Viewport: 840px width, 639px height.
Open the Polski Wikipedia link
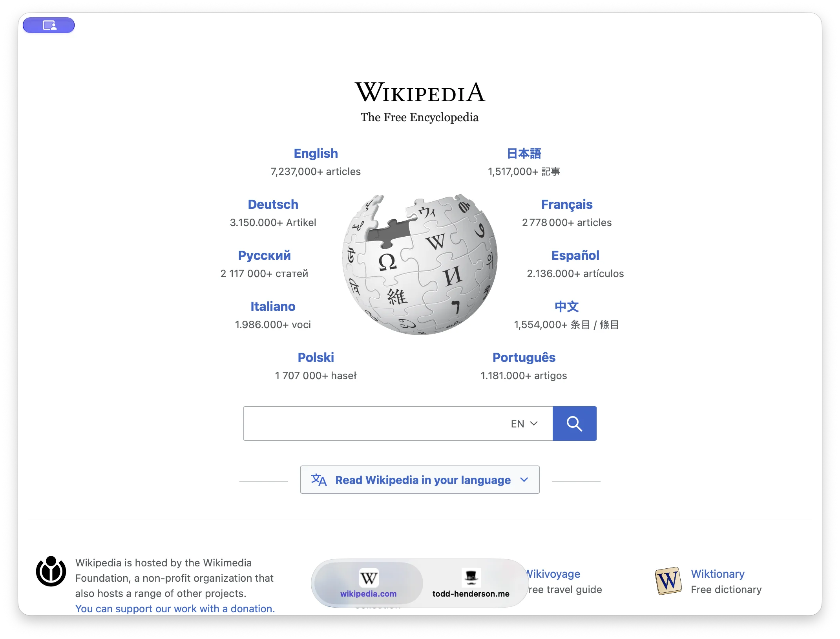click(316, 357)
